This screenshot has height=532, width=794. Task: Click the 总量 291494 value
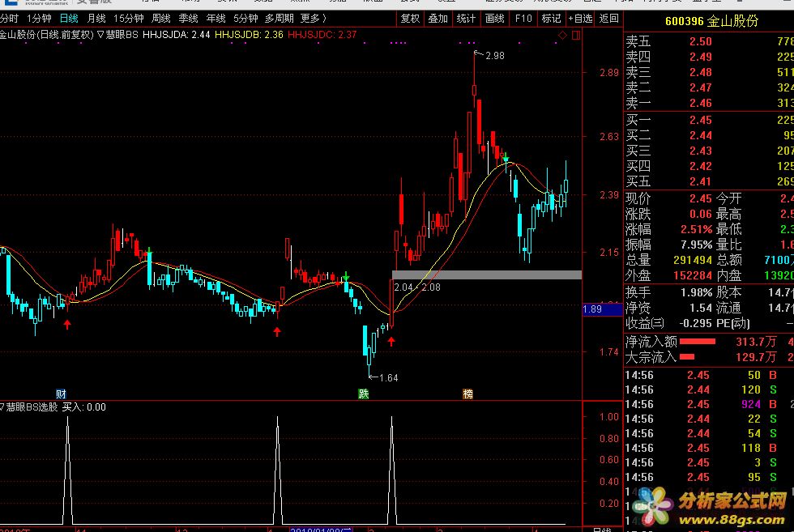[x=692, y=260]
